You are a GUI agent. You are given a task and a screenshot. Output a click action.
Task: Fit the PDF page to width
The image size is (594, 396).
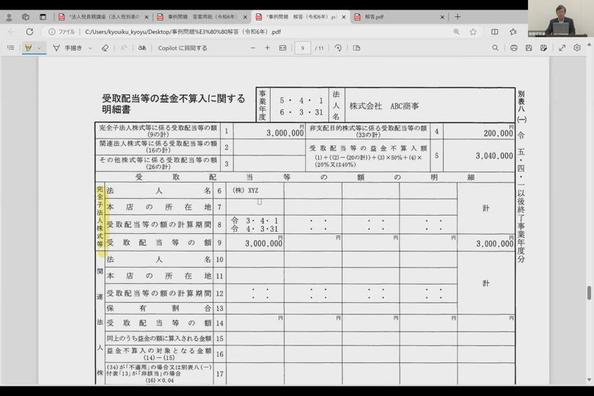click(283, 48)
